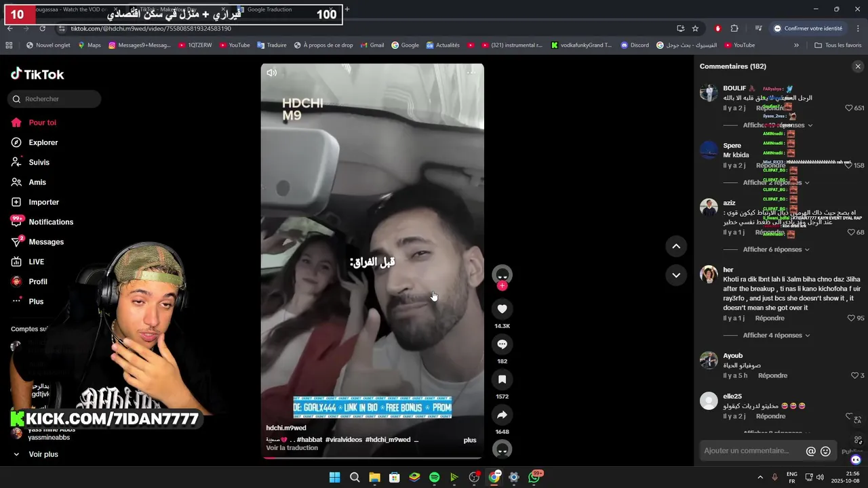Screen dimensions: 868x488
Task: Like her's comment with 95 likes
Action: coord(851,318)
